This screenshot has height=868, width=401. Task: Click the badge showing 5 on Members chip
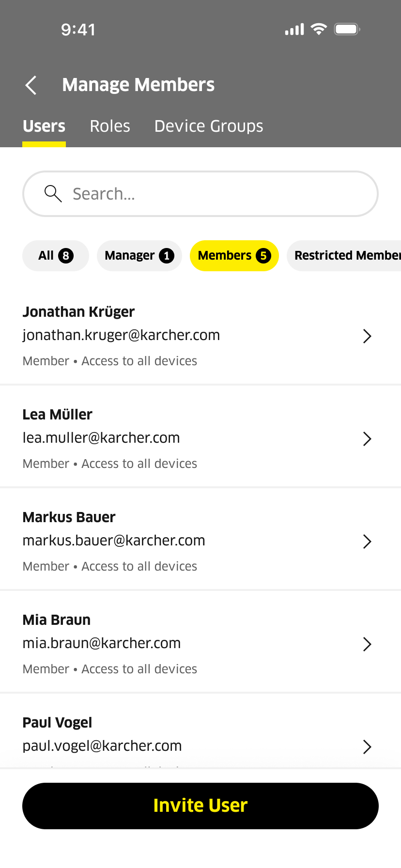(262, 255)
